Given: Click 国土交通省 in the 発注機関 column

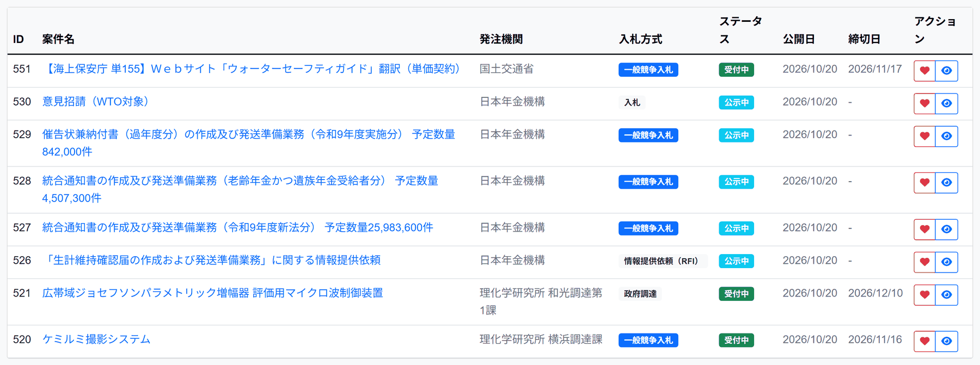Looking at the screenshot, I should click(x=506, y=69).
